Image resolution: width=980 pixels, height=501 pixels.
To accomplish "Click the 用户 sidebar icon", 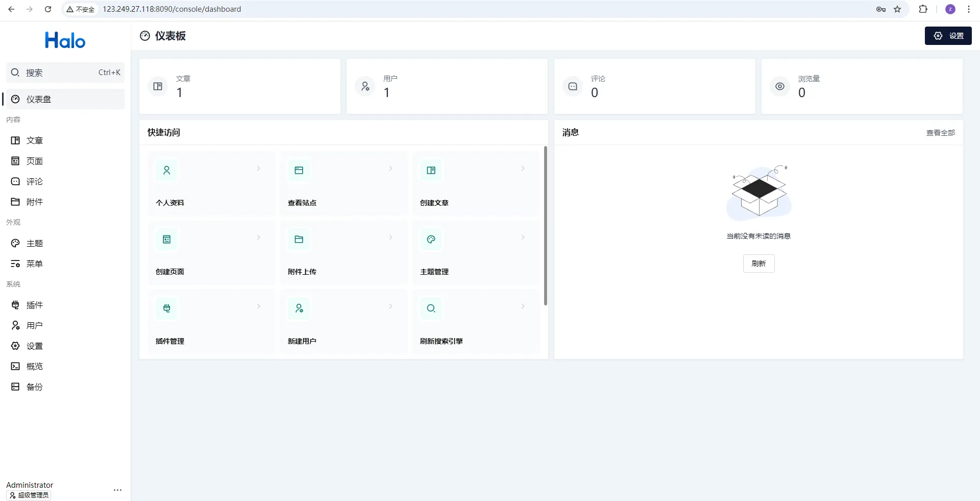I will pos(15,325).
